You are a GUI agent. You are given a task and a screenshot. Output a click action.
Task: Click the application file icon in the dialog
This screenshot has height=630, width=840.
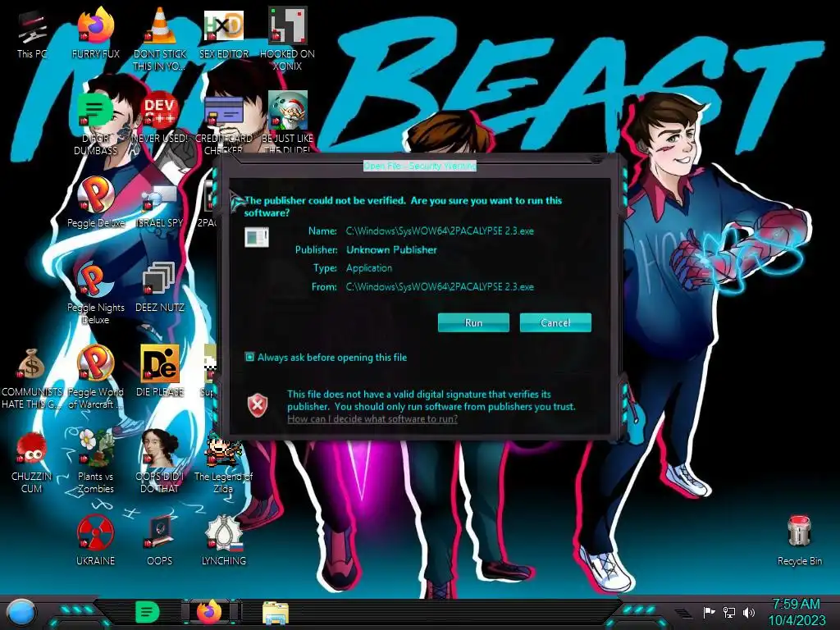(257, 237)
